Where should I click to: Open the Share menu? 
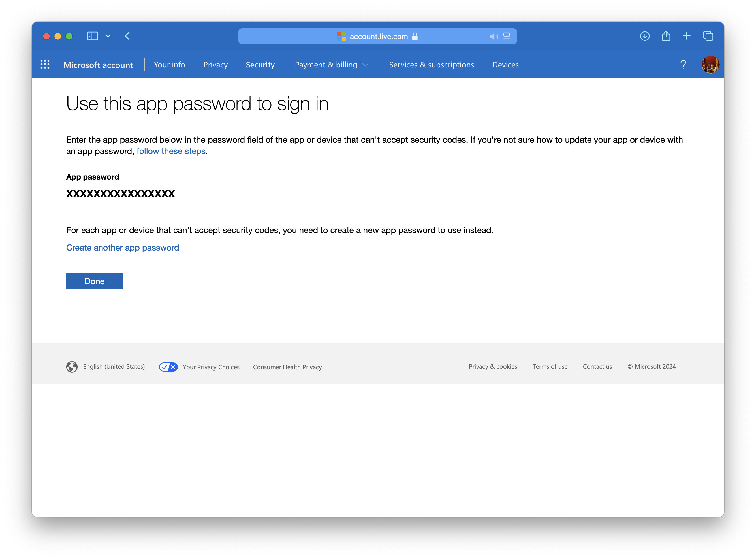666,35
